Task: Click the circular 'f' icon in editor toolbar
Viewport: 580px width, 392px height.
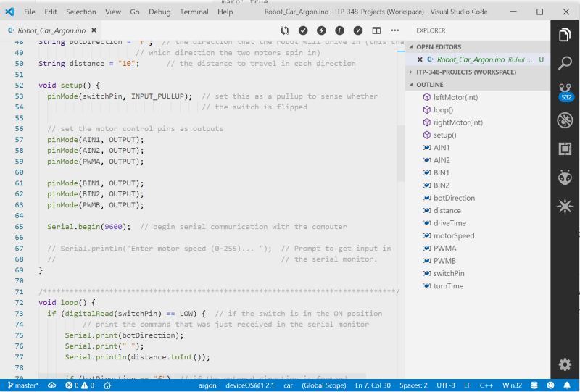Action: point(339,30)
